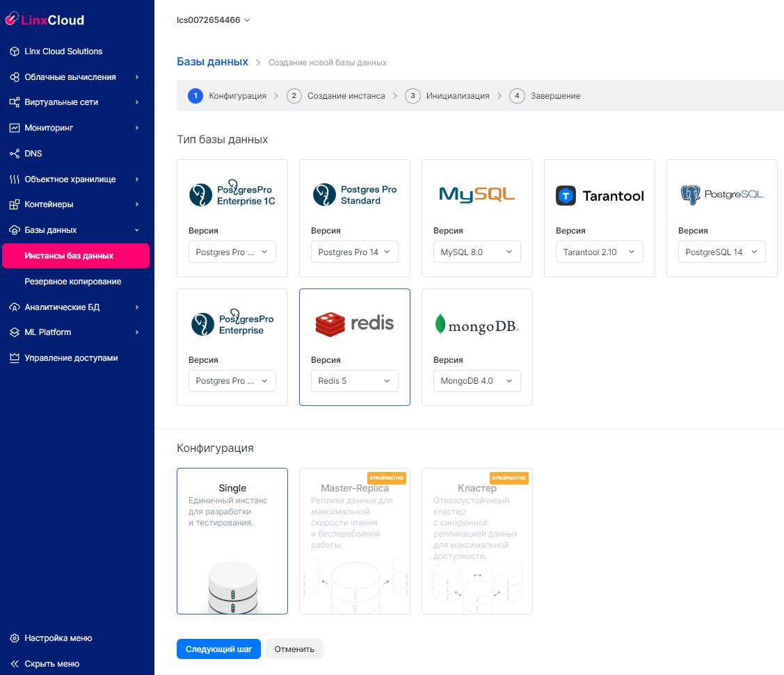Click the ML Platform layers icon
This screenshot has height=675, width=784.
(15, 332)
